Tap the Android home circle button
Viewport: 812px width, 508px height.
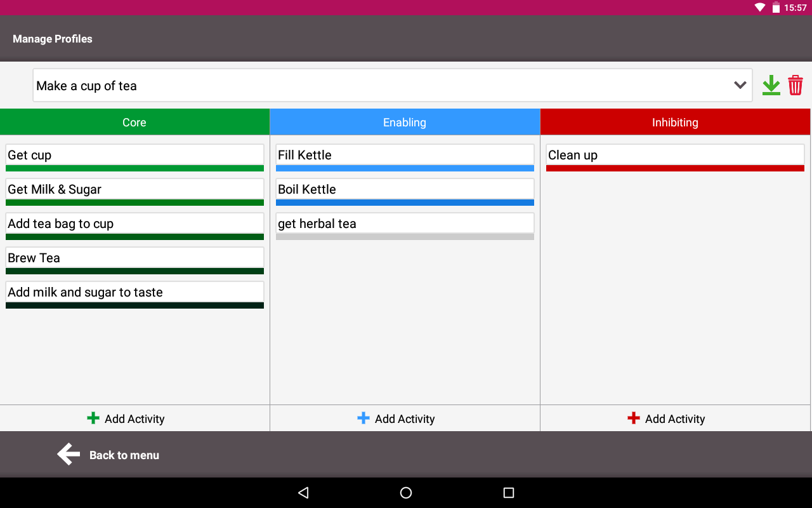[x=406, y=493]
